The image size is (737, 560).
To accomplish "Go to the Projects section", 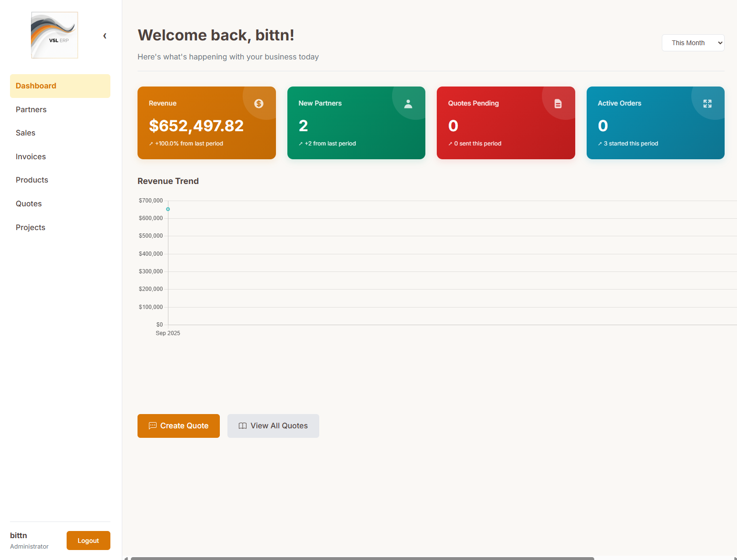I will coord(30,227).
